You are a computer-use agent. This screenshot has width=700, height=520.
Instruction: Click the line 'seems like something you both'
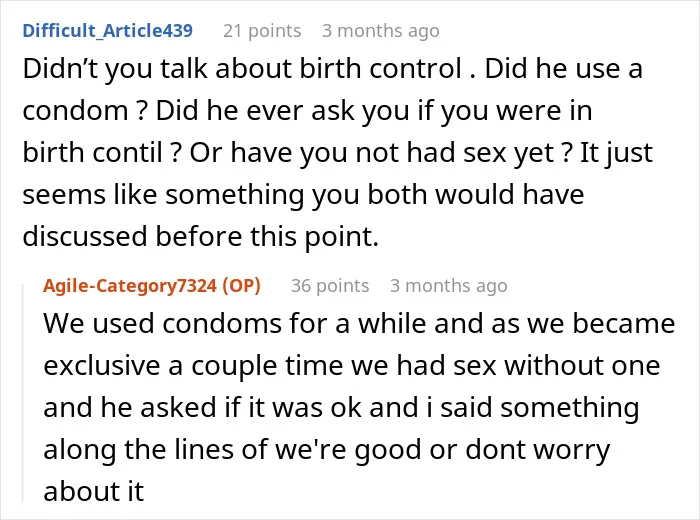pyautogui.click(x=304, y=195)
